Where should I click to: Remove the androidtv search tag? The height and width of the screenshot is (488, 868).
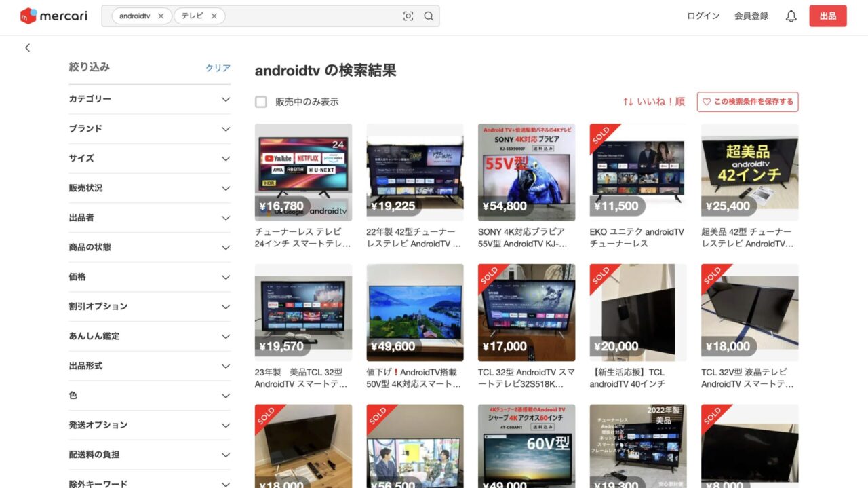click(x=161, y=16)
